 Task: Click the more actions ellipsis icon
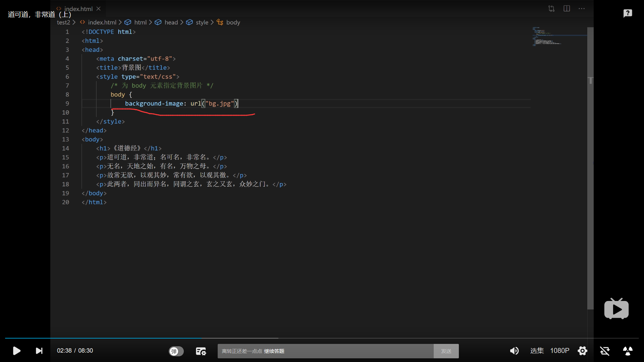pyautogui.click(x=582, y=8)
